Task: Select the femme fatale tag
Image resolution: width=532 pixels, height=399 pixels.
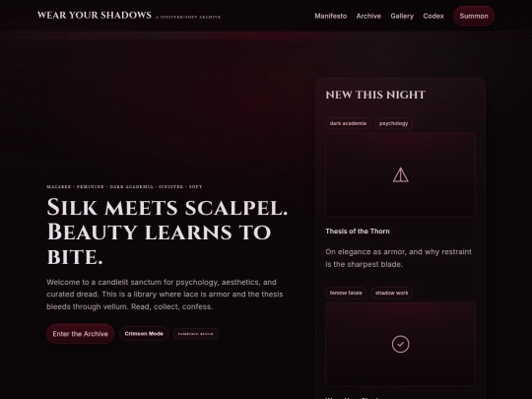Action: (x=346, y=293)
